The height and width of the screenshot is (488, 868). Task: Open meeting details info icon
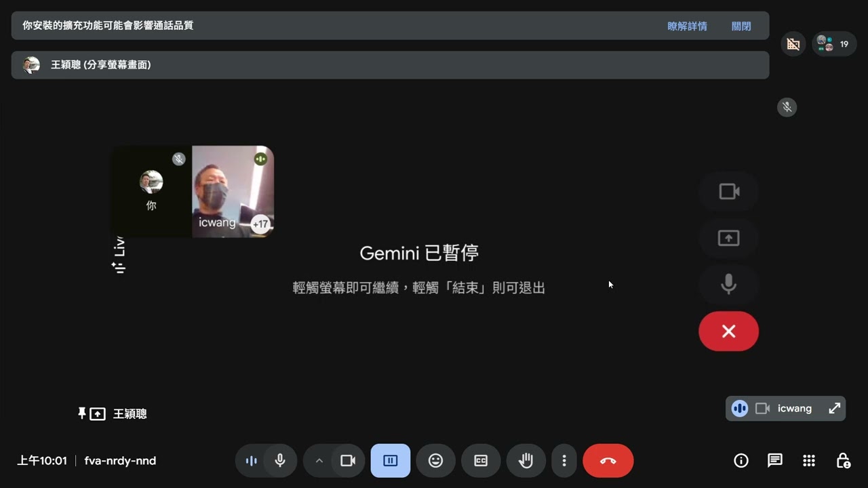(x=741, y=461)
